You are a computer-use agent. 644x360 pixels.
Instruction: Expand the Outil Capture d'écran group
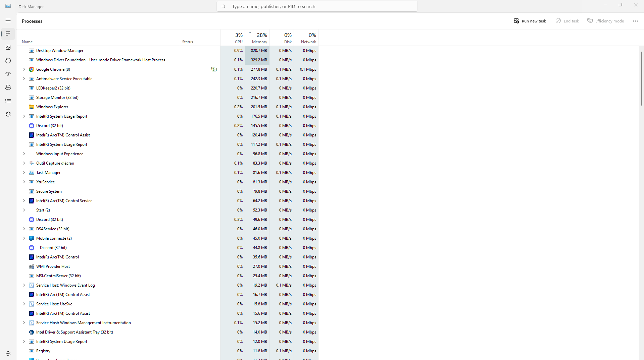24,163
